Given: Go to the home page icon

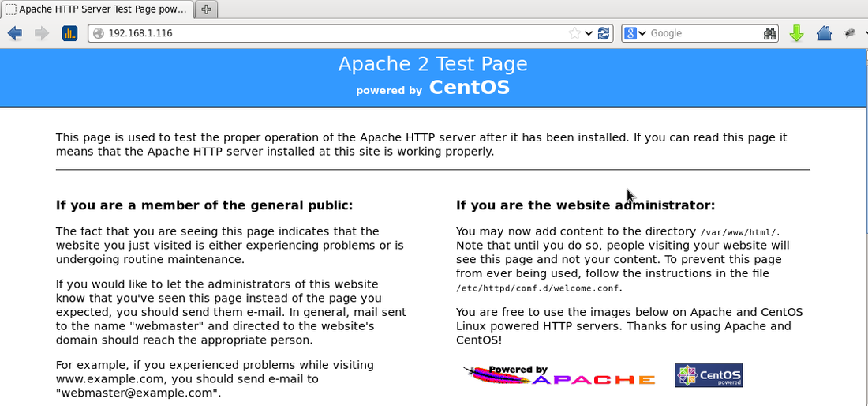Looking at the screenshot, I should [x=824, y=33].
